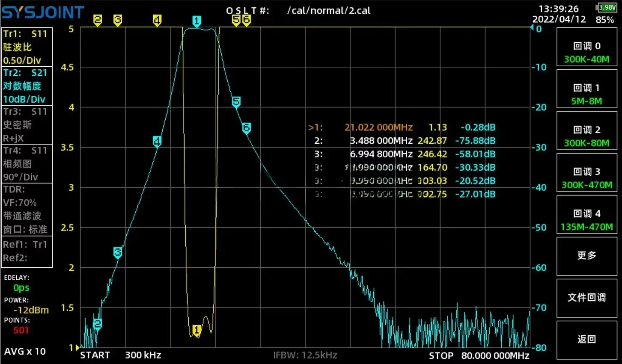Viewport: 622px width, 364px height.
Task: Select the Tr1 S11 驻波比 trace panel
Action: tap(27, 47)
